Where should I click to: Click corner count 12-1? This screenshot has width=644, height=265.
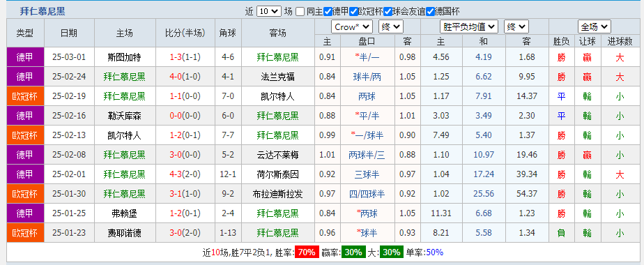(227, 174)
